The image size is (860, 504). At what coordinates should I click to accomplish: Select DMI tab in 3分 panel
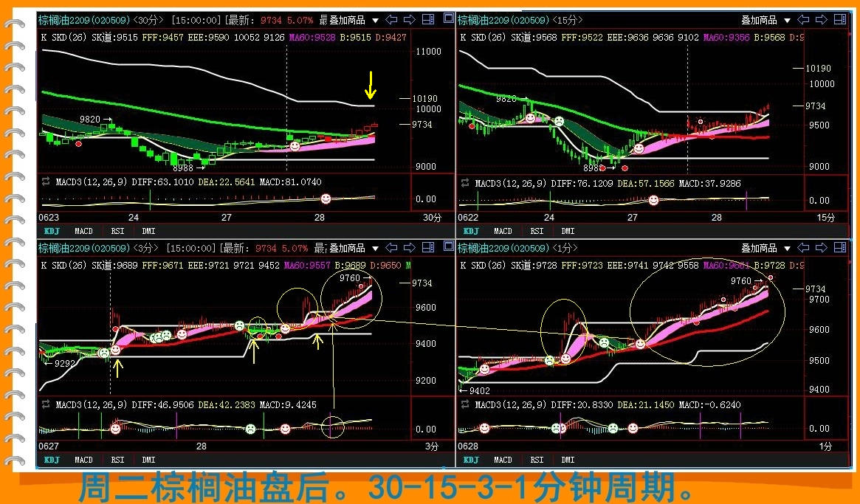point(148,460)
